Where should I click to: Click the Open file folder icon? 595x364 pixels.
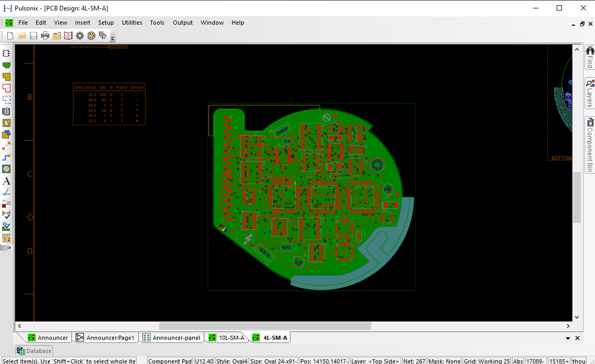[x=22, y=36]
